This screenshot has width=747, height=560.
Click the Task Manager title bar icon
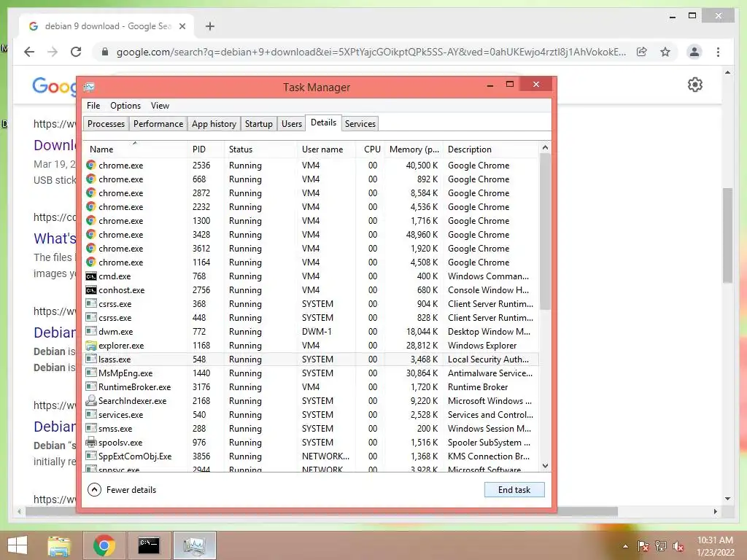[88, 87]
